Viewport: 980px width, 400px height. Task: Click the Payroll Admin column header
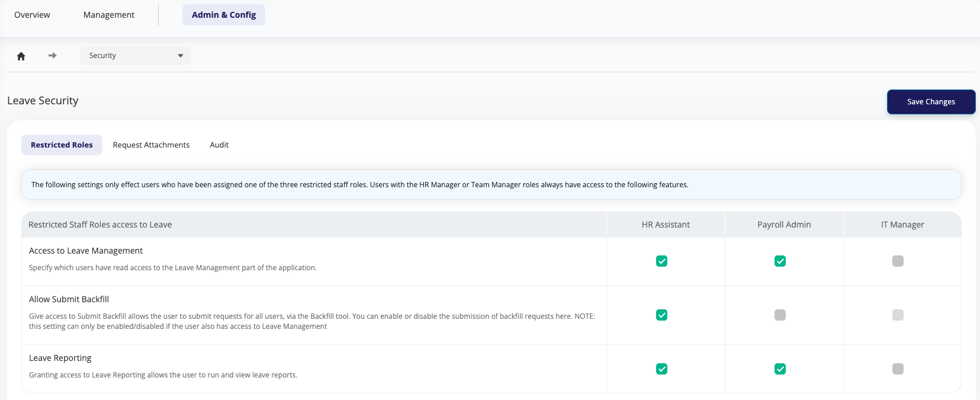[784, 225]
